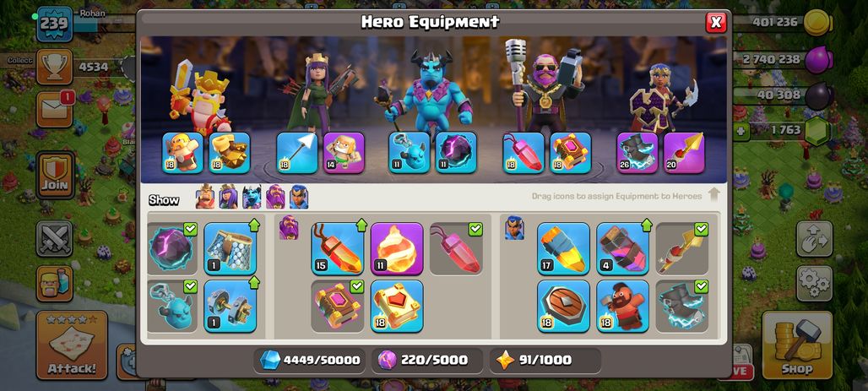The height and width of the screenshot is (391, 868).
Task: Select the level 18 Healing Tome equipment
Action: (x=396, y=306)
